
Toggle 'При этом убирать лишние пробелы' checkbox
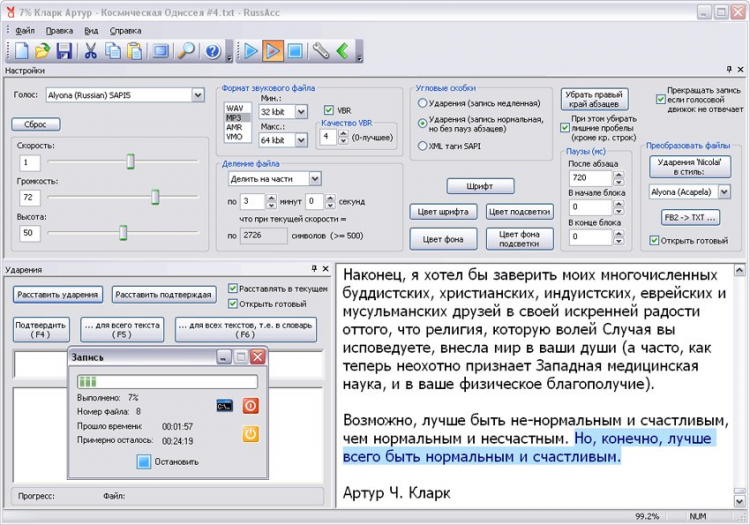click(x=565, y=128)
